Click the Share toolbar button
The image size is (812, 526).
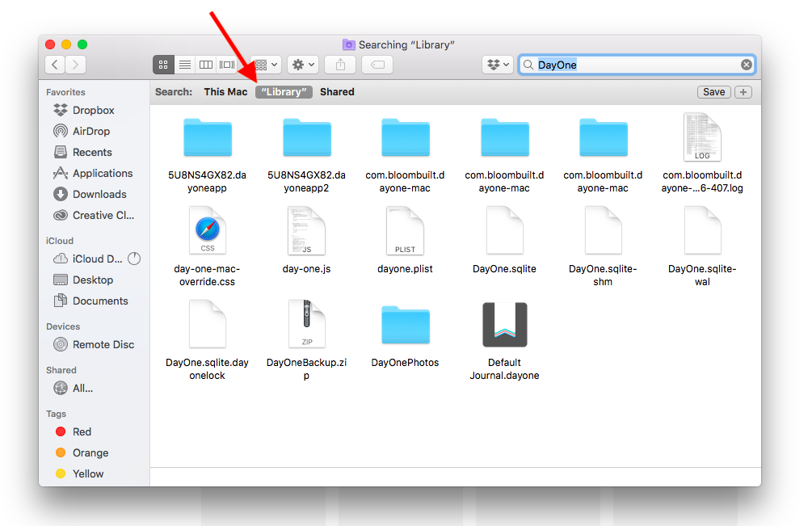coord(340,65)
